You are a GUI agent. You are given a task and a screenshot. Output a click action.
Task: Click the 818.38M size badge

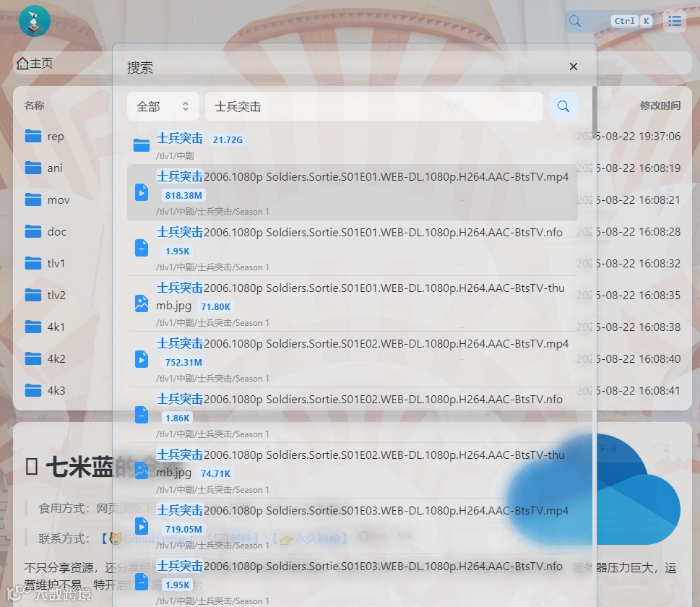[183, 195]
